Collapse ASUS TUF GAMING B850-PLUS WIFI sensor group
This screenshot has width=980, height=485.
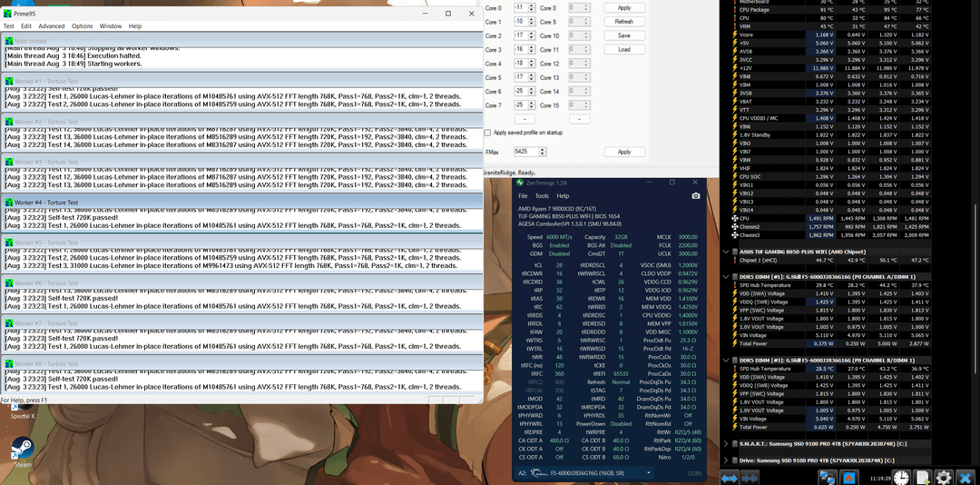click(725, 252)
